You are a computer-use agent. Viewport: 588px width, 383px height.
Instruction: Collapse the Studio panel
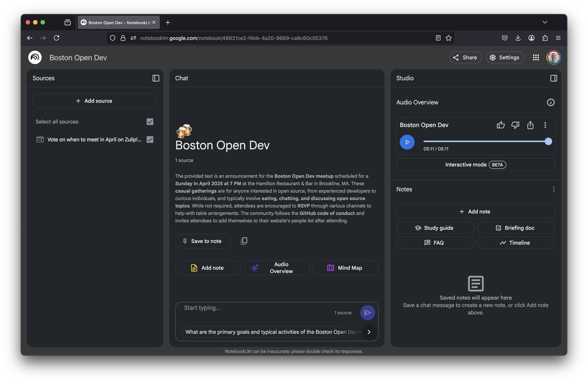click(553, 78)
